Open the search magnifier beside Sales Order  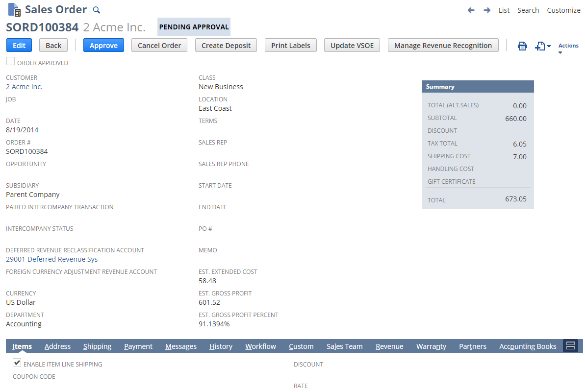pos(96,10)
